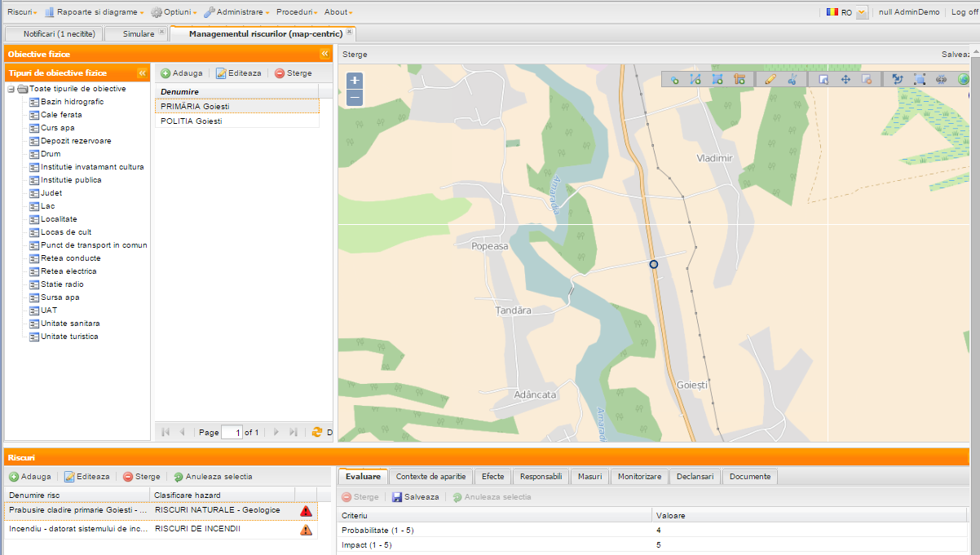Open Rapoarte si diagrame dropdown menu

click(x=94, y=12)
